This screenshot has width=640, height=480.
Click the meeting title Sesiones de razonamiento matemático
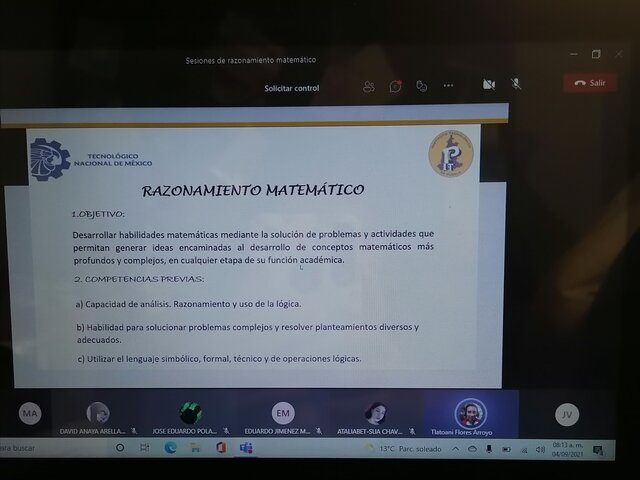(251, 60)
